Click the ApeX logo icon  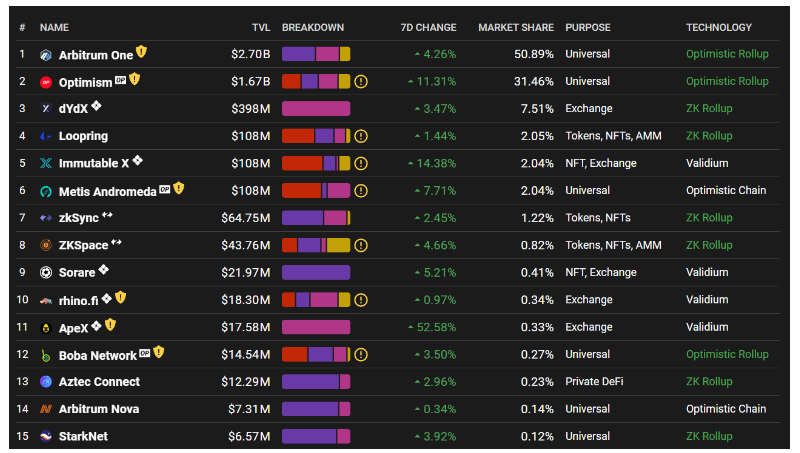pyautogui.click(x=46, y=328)
